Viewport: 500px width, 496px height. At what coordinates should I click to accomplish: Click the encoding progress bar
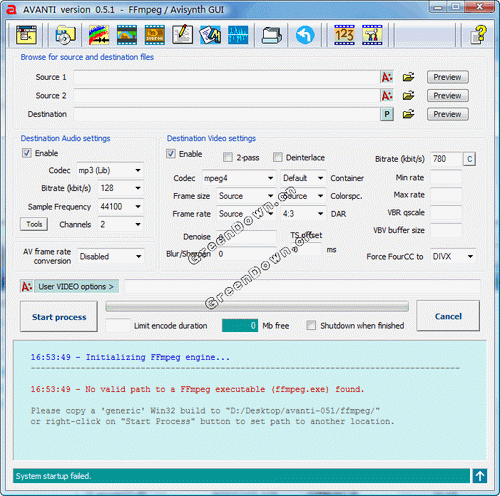point(257,307)
